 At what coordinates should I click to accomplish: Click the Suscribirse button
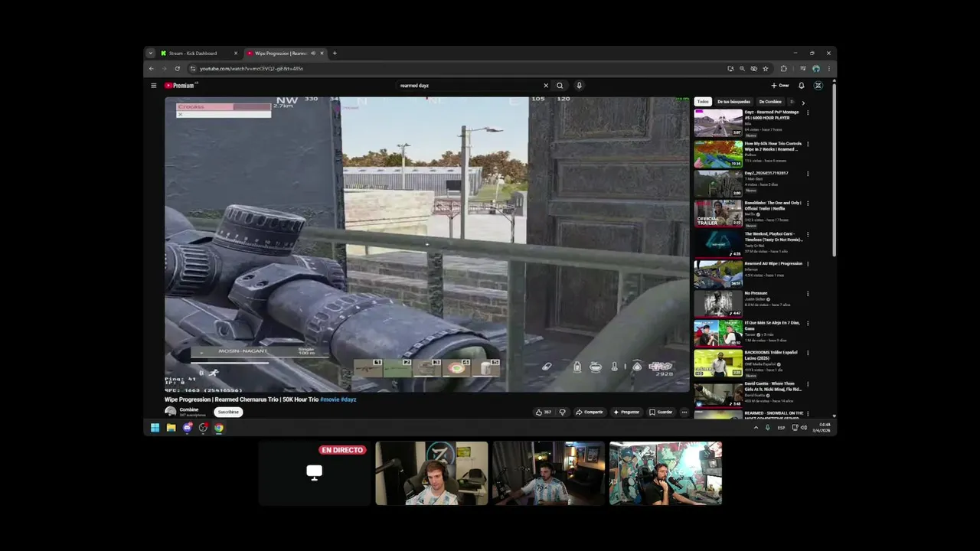(228, 412)
